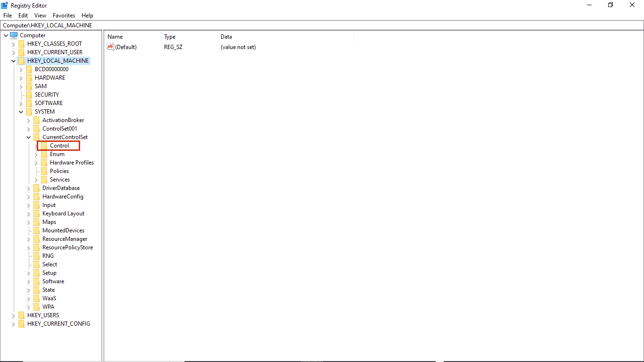Viewport: 644px width, 362px height.
Task: Click the MountedDevices folder icon
Action: [x=36, y=230]
